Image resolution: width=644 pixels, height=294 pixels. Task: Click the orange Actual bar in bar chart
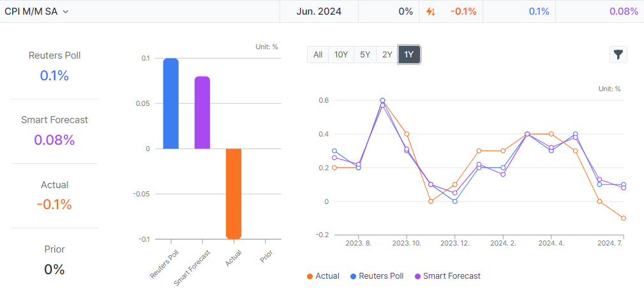point(233,193)
